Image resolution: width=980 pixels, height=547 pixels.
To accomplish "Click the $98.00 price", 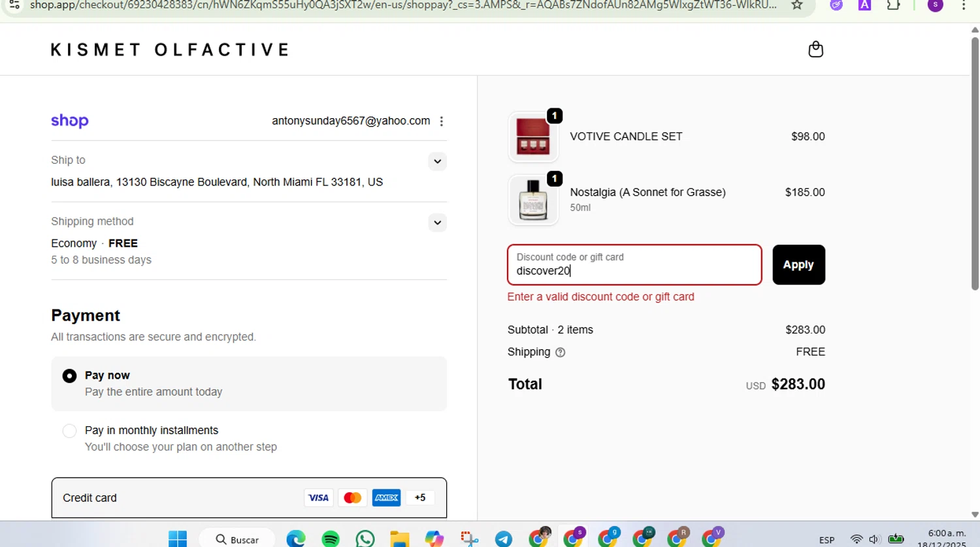I will [x=808, y=136].
